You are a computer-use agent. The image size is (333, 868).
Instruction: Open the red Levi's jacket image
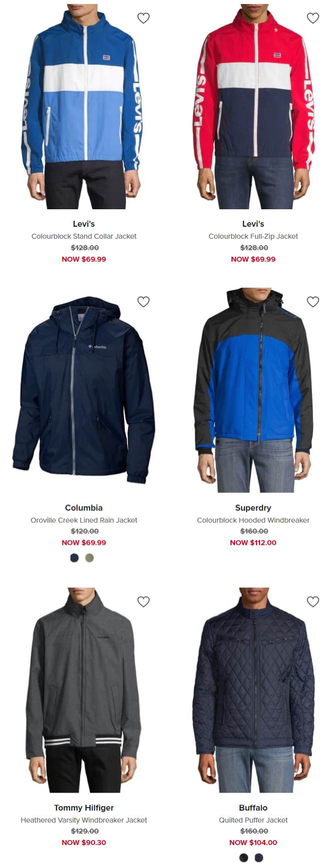pos(253,106)
